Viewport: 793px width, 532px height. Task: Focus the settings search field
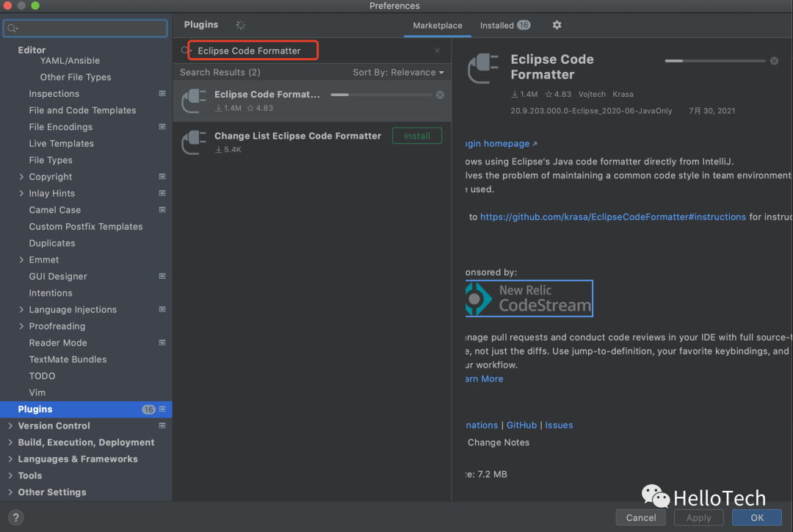tap(85, 29)
